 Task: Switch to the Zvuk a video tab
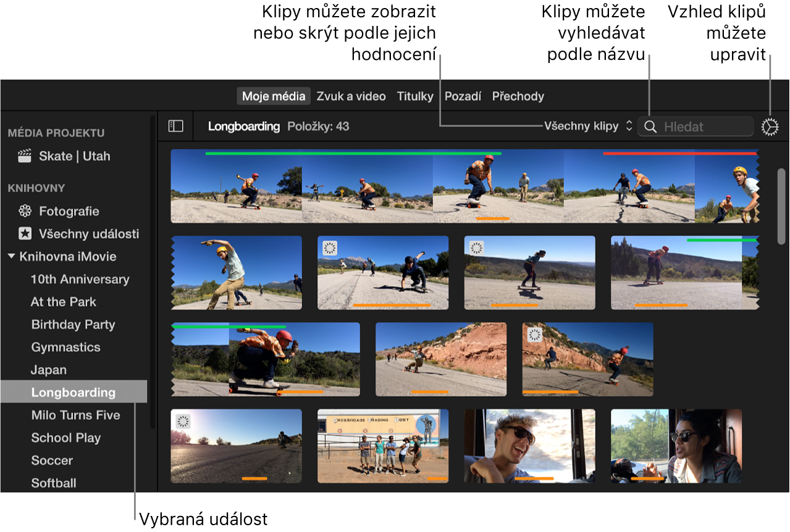[351, 96]
